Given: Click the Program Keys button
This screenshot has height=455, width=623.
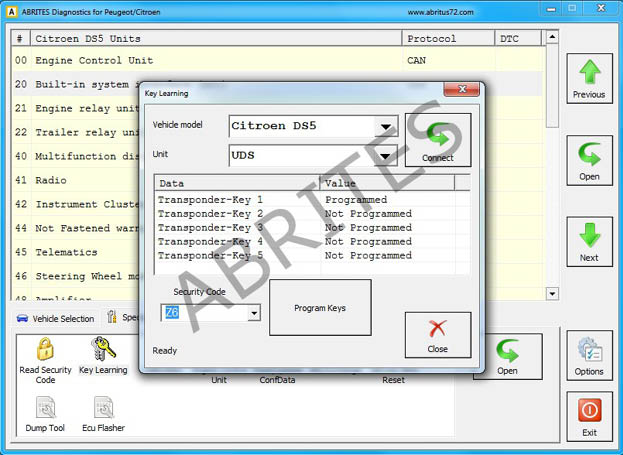Looking at the screenshot, I should point(320,308).
